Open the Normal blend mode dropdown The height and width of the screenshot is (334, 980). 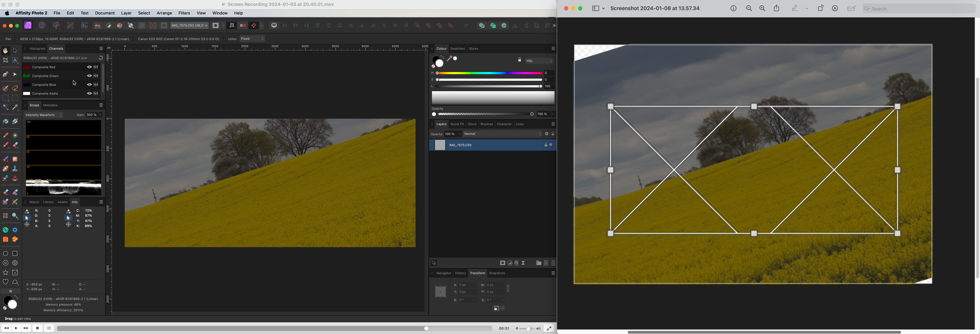(x=503, y=134)
